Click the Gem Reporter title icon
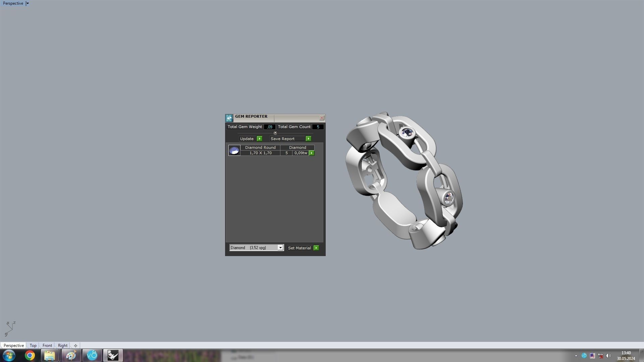The height and width of the screenshot is (362, 644). [229, 118]
